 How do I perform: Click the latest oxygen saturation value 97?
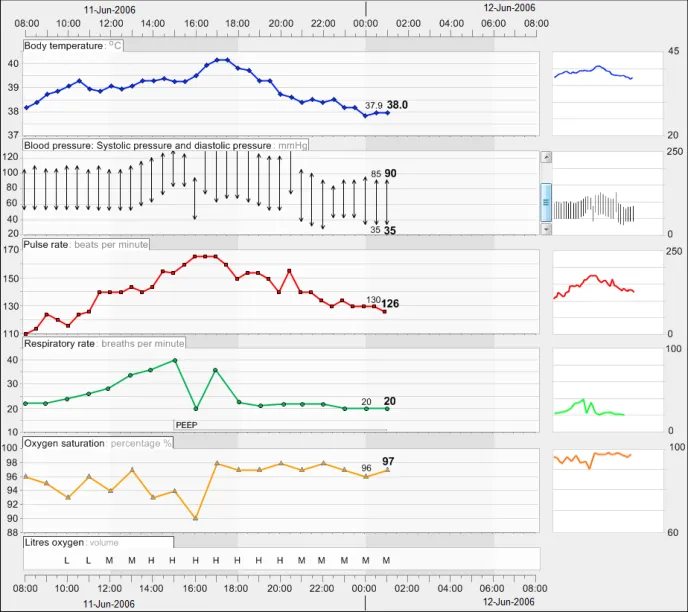[388, 462]
